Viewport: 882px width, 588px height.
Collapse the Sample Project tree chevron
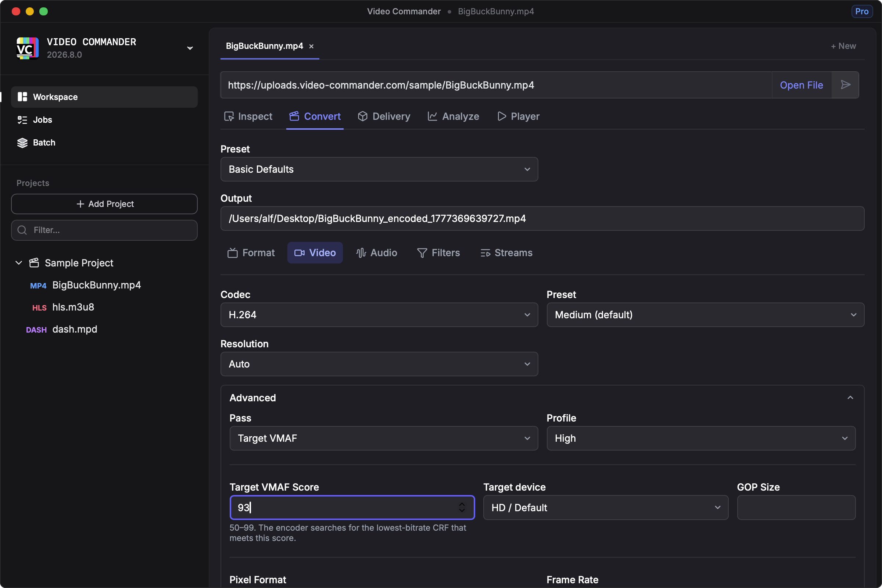[x=19, y=263]
